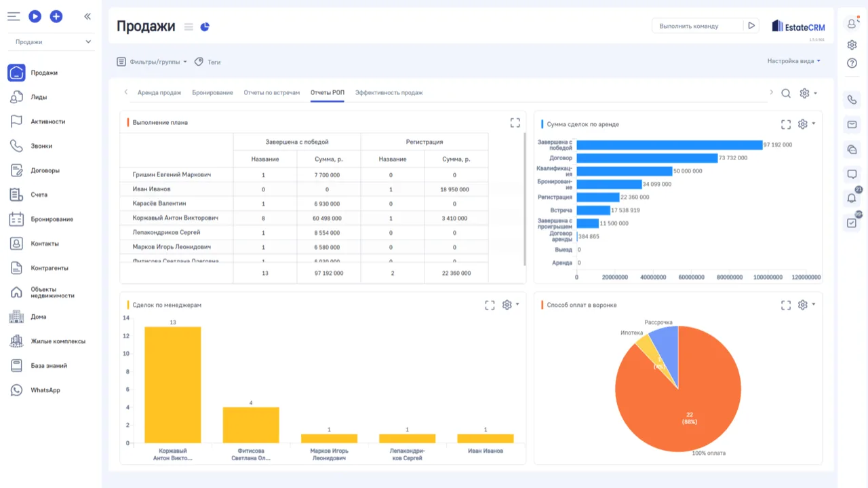Move the dashboard tabs right with the arrow

tap(771, 92)
